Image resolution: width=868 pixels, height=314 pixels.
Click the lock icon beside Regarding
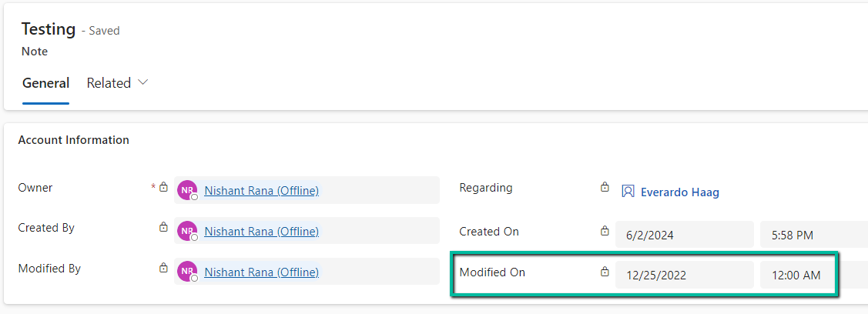pos(605,187)
